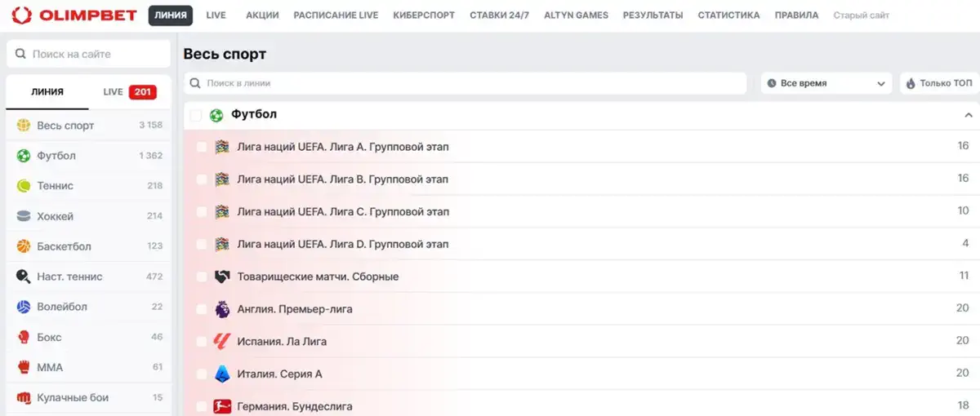Image resolution: width=980 pixels, height=416 pixels.
Task: Click the Поиск в линии search field
Action: 465,83
